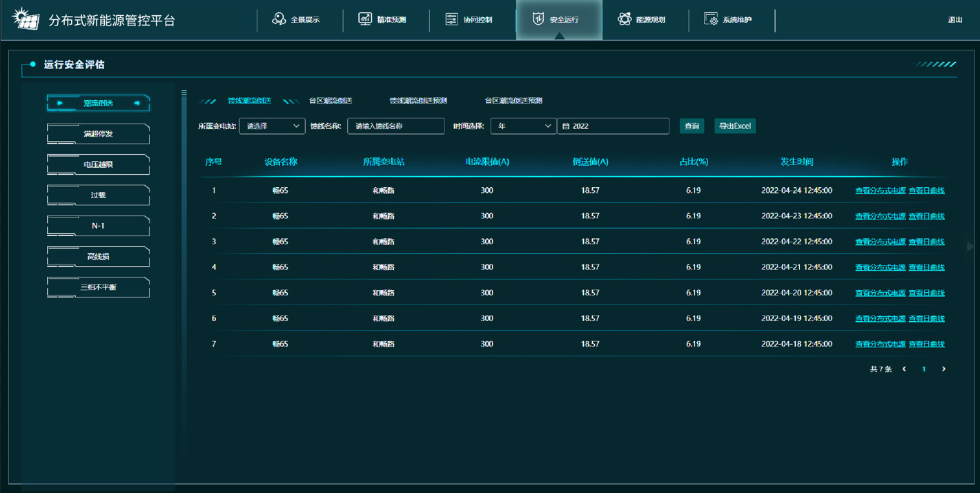Expand the right-edge panel arrow
Viewport: 980px width, 493px height.
970,246
